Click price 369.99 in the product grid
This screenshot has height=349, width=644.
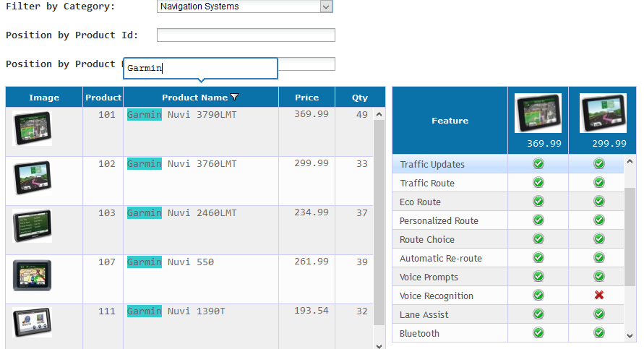312,114
